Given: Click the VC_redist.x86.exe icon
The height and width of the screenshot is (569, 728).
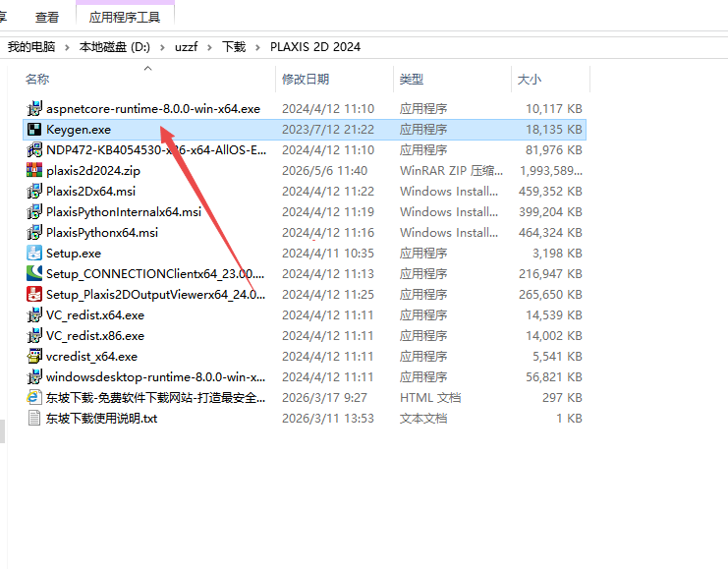Looking at the screenshot, I should pos(34,336).
